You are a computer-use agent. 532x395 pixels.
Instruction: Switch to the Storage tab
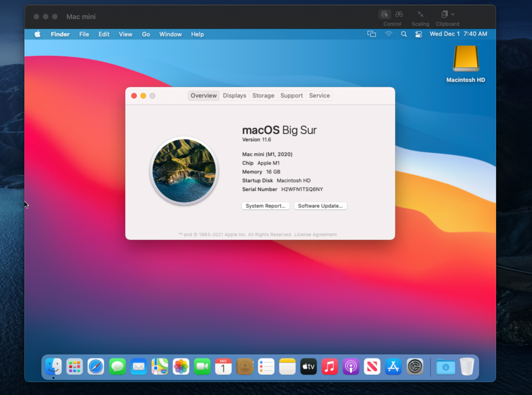(263, 96)
